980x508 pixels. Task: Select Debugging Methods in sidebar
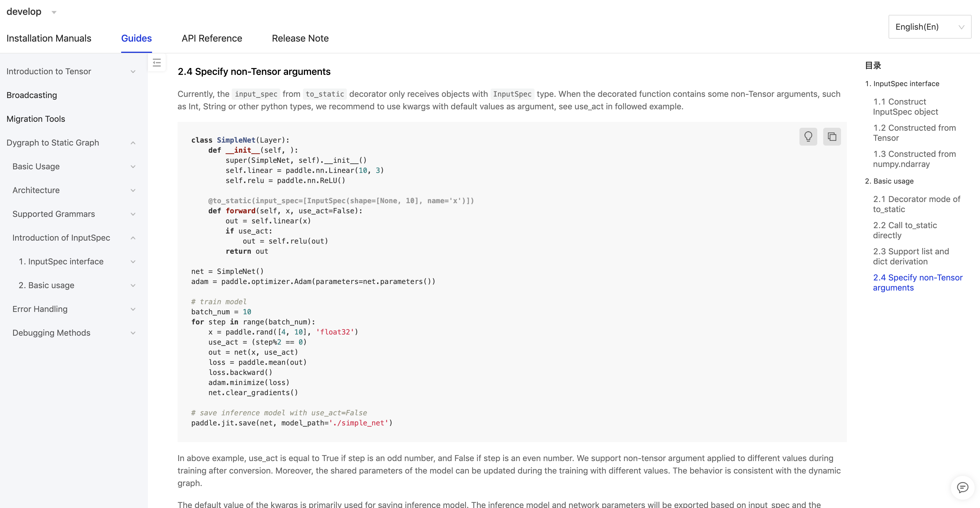point(51,333)
